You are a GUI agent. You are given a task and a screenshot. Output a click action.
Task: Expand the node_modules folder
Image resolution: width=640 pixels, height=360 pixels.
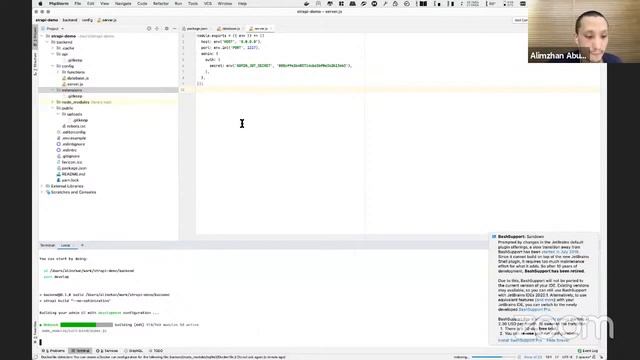tap(53, 102)
